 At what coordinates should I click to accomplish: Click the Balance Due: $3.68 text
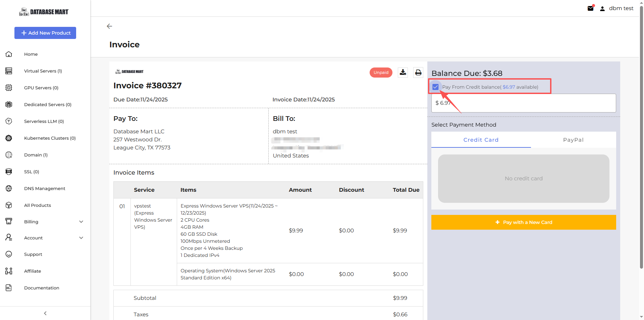point(467,73)
